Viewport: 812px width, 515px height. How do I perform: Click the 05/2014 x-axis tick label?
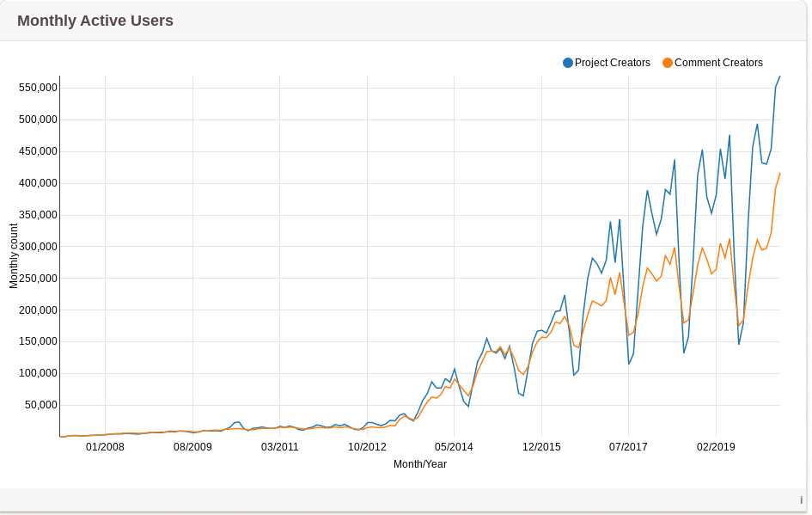pos(454,447)
